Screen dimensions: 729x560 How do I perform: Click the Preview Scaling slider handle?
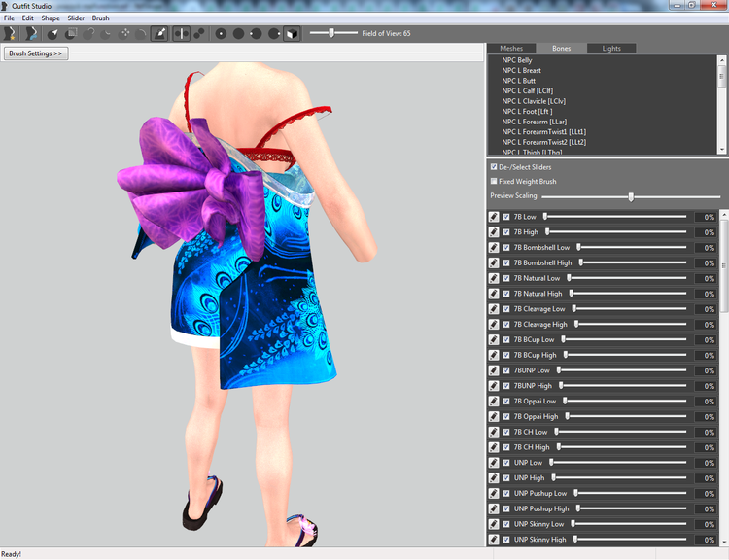631,196
